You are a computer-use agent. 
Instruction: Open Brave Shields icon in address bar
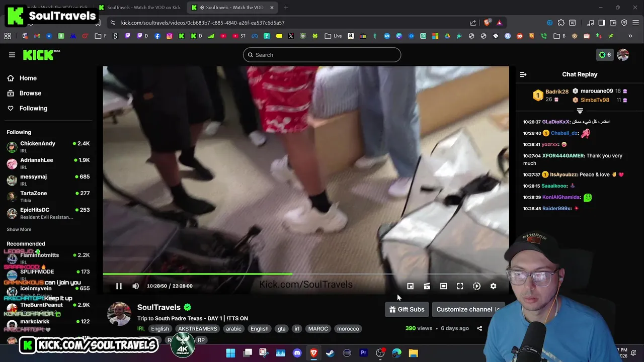(487, 23)
